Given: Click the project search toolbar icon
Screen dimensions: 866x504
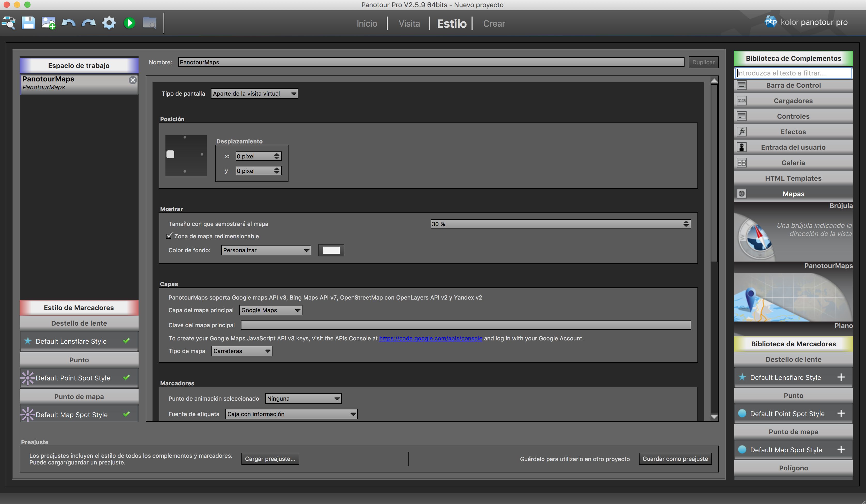Looking at the screenshot, I should [9, 23].
